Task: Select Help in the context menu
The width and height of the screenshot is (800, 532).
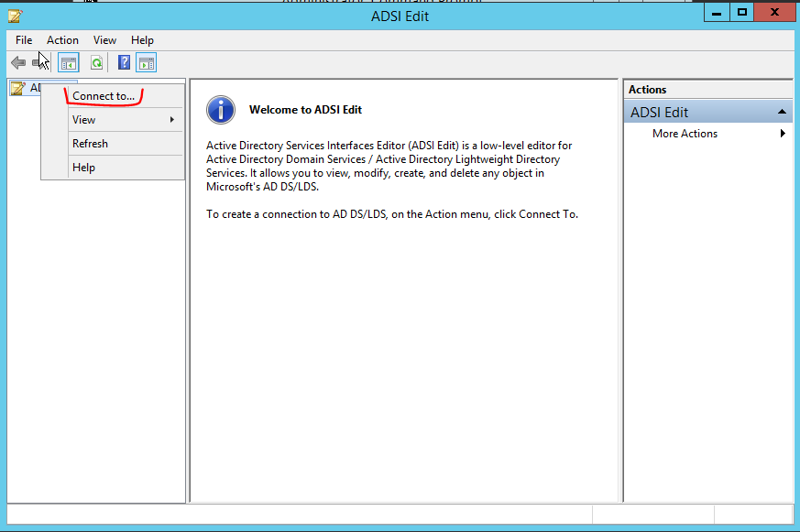Action: [112, 168]
